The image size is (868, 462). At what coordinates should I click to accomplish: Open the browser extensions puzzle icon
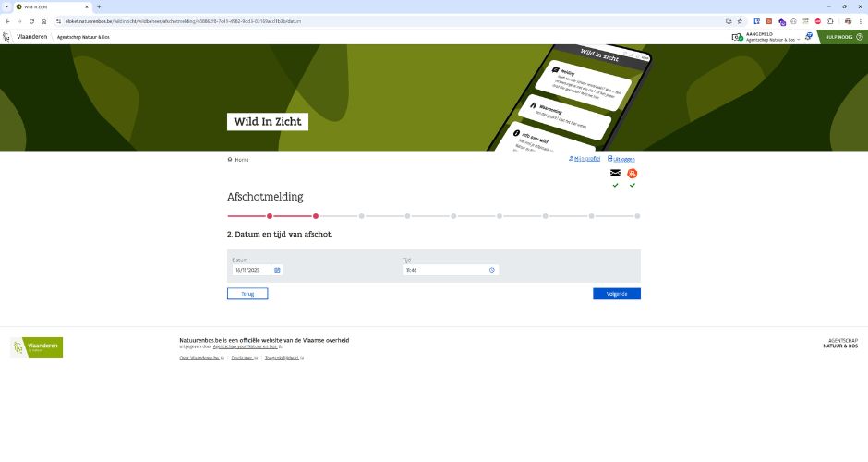829,20
